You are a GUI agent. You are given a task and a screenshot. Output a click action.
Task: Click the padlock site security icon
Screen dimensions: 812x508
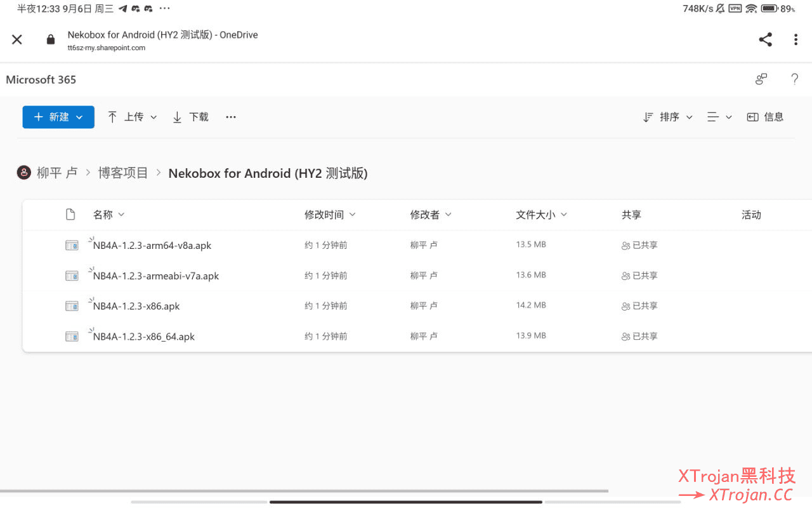[x=51, y=39]
